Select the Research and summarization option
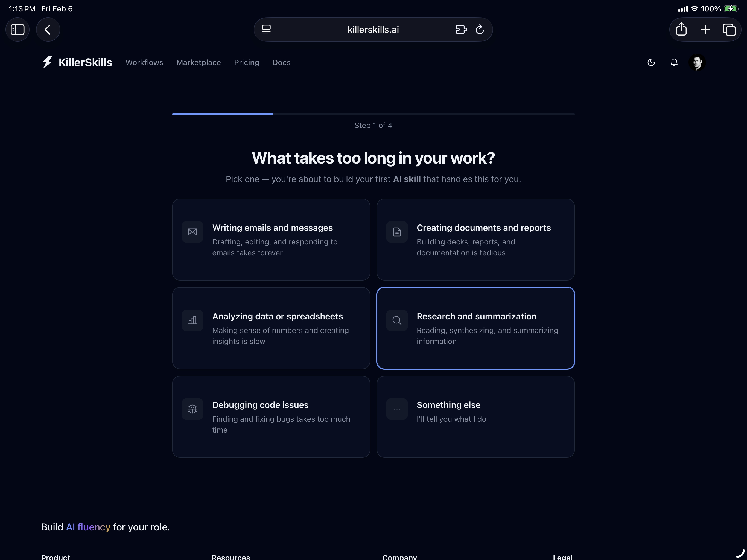The width and height of the screenshot is (747, 560). point(475,328)
